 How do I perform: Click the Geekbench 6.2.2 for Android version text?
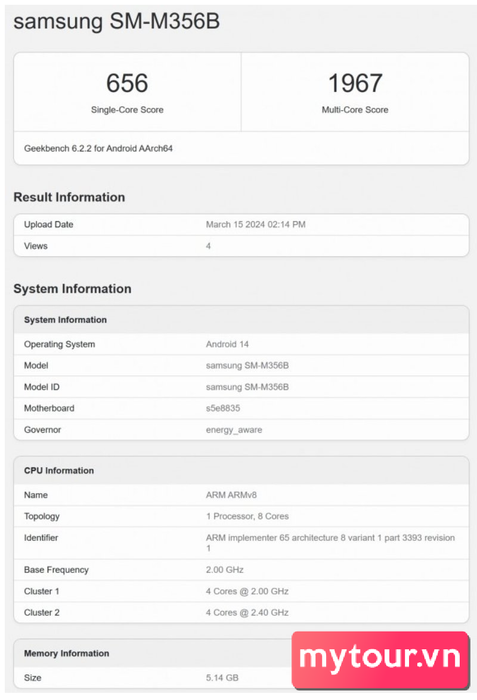[98, 148]
